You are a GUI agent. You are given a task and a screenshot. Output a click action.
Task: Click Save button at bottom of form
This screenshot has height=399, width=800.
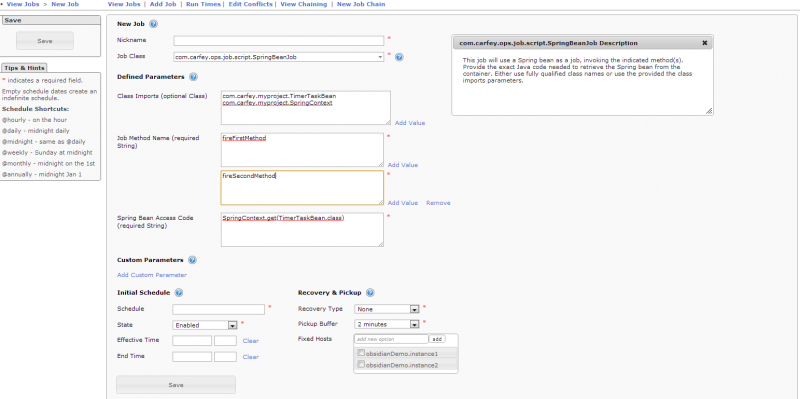point(176,385)
